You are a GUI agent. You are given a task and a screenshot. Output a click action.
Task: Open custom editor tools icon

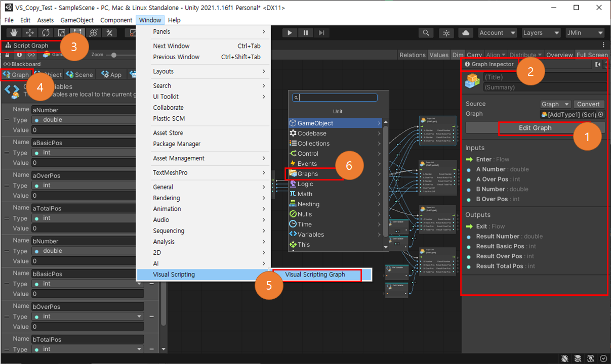coord(109,33)
